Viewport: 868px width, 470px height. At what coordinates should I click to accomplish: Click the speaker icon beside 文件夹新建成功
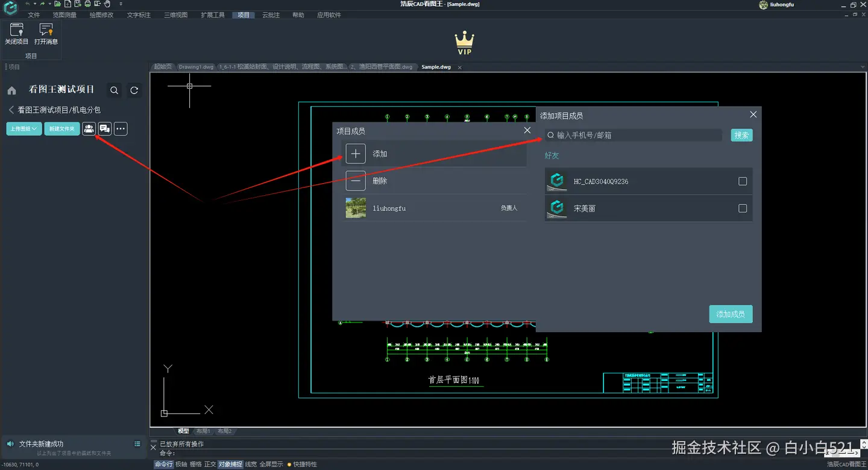(x=10, y=444)
